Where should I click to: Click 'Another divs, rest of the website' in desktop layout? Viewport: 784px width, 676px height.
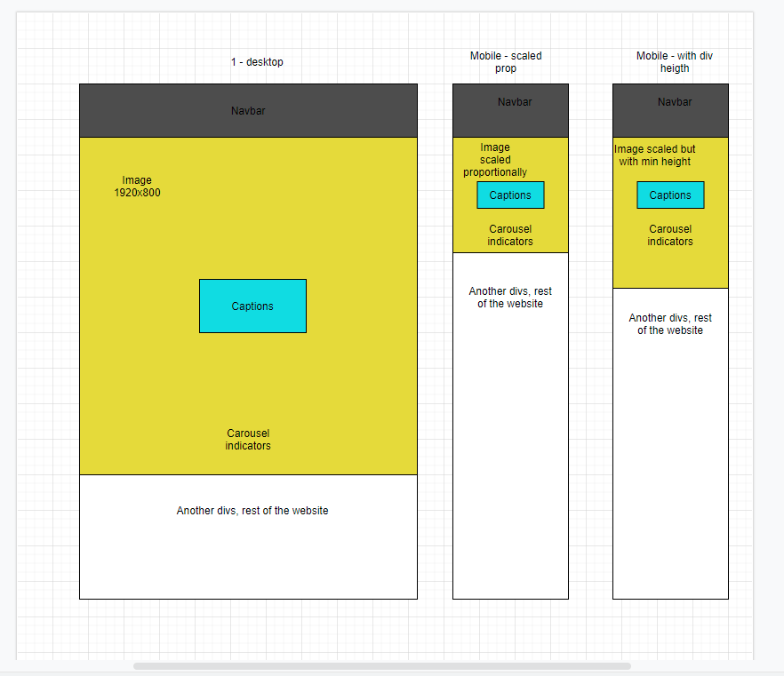click(x=252, y=511)
